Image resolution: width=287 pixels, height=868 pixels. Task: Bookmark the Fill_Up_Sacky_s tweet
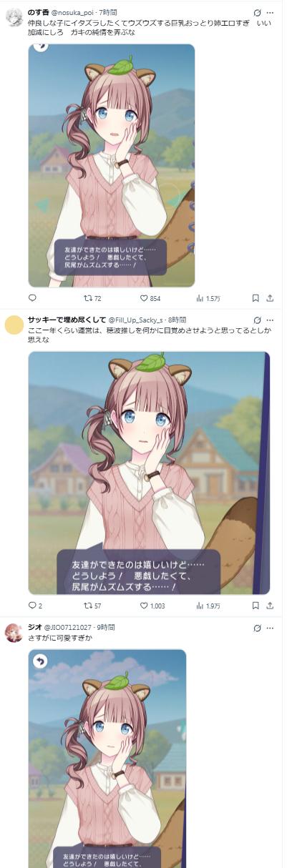click(x=256, y=606)
